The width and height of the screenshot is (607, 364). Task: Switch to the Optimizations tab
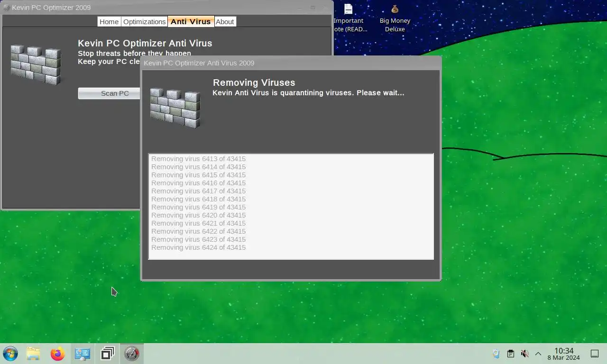[144, 21]
